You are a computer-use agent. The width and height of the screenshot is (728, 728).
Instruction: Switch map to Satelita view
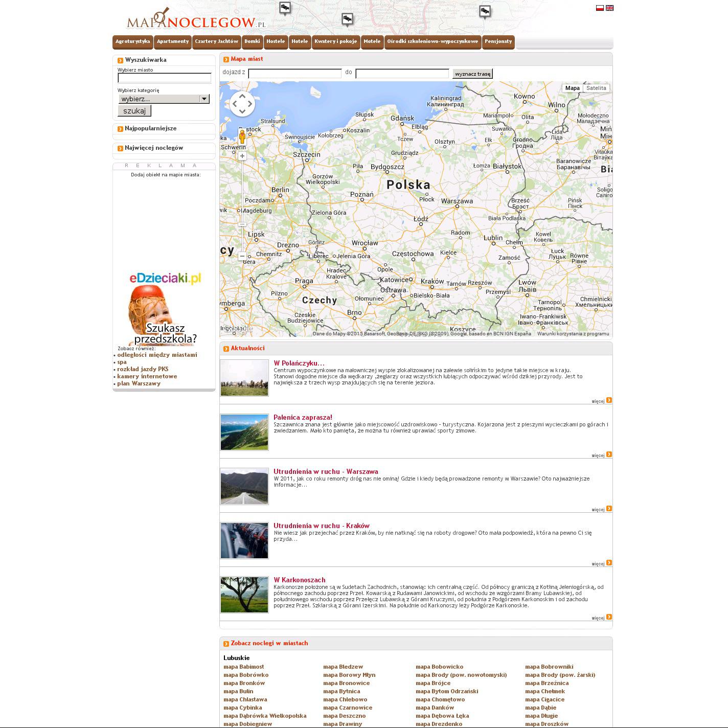(596, 88)
